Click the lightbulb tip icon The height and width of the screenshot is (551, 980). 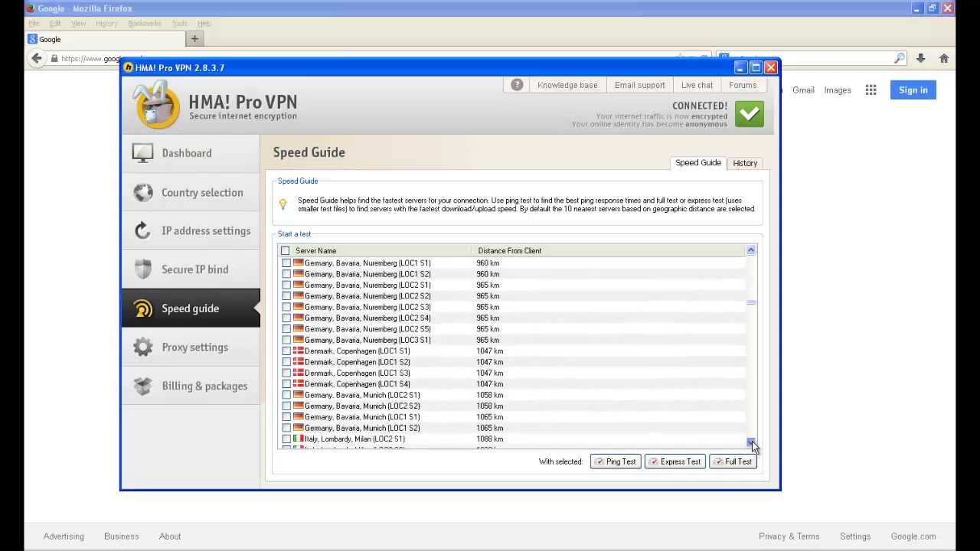tap(283, 204)
